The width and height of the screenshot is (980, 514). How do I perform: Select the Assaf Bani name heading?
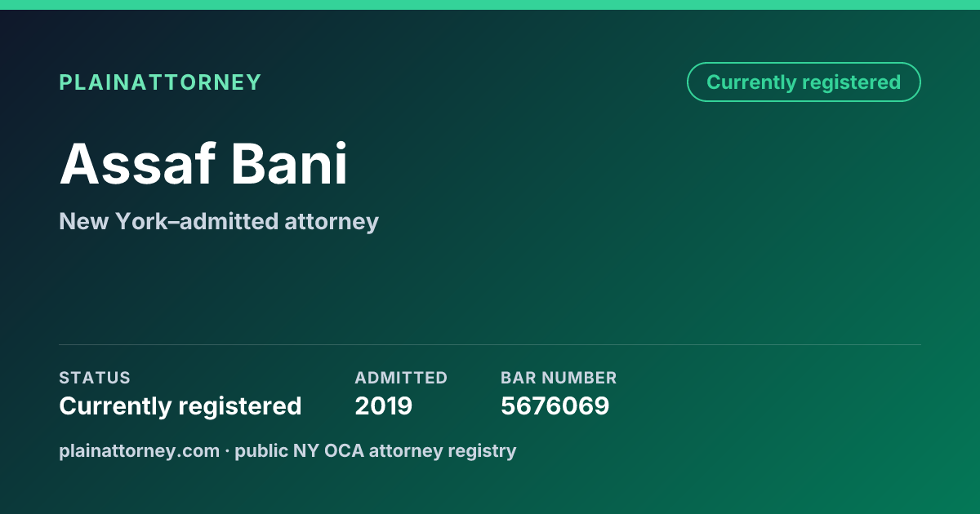pos(204,164)
